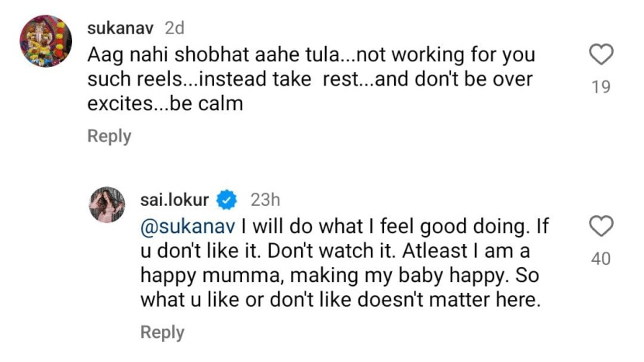Click the sukanav username

[x=123, y=29]
